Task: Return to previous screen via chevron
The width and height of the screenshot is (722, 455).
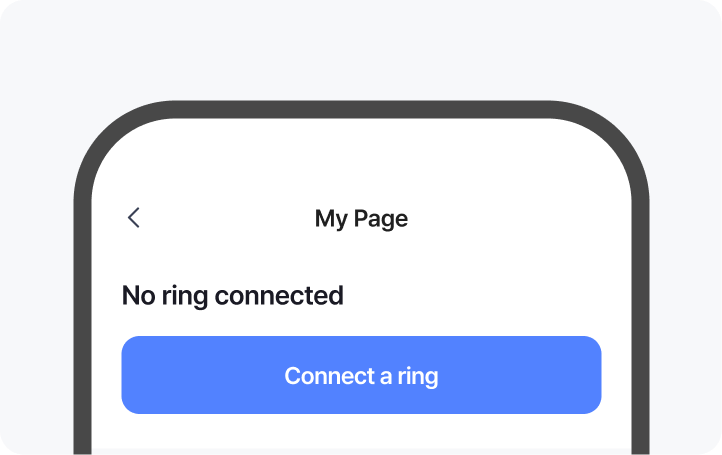Action: [x=134, y=218]
